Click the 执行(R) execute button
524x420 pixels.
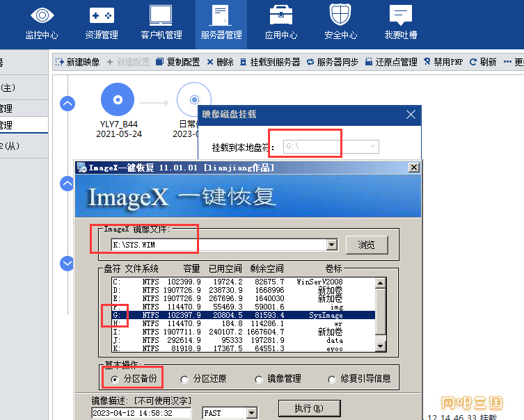click(309, 408)
